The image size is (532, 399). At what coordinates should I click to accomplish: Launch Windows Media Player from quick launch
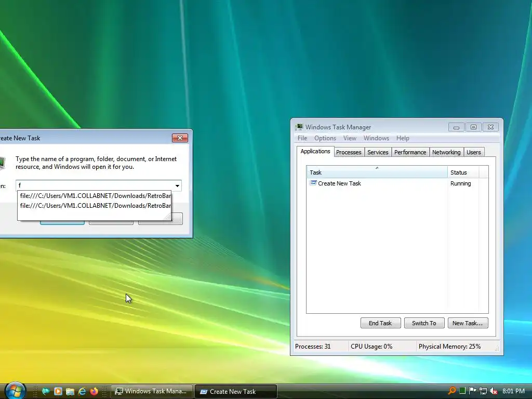pyautogui.click(x=58, y=391)
